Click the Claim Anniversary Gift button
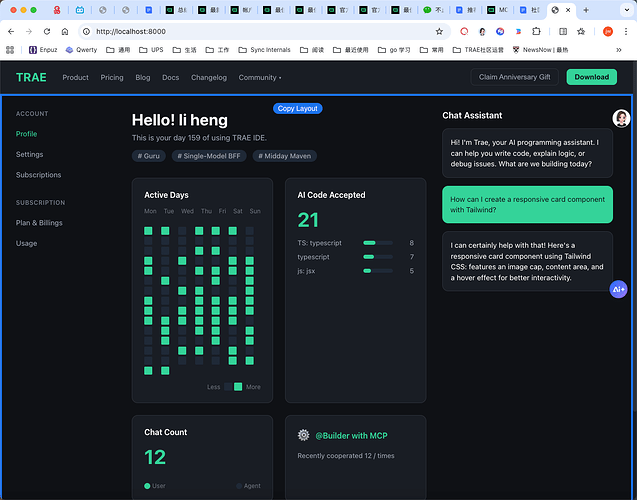This screenshot has height=500, width=637. click(x=514, y=77)
